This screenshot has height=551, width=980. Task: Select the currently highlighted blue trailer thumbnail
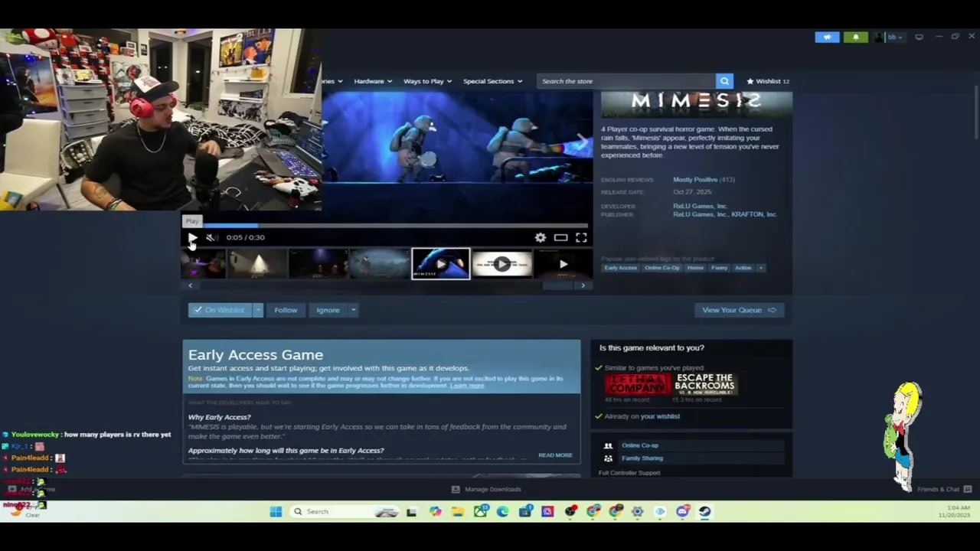point(441,264)
